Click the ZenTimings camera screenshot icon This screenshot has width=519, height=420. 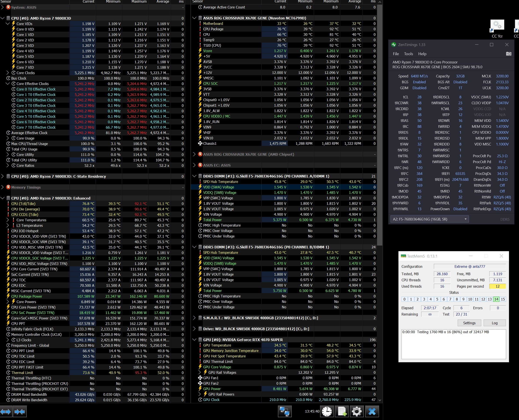(508, 54)
